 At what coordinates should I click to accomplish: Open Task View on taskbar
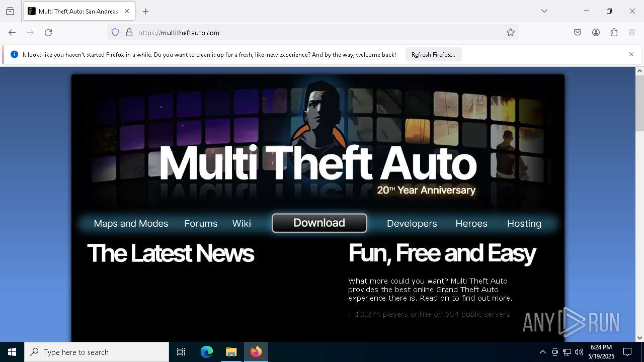click(181, 352)
